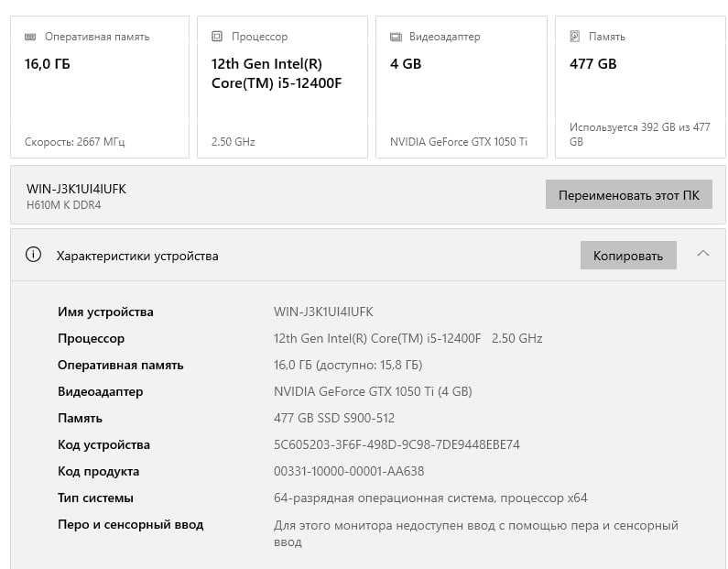The image size is (728, 569).
Task: Open the Процессор i5-12400F card
Action: (x=281, y=87)
